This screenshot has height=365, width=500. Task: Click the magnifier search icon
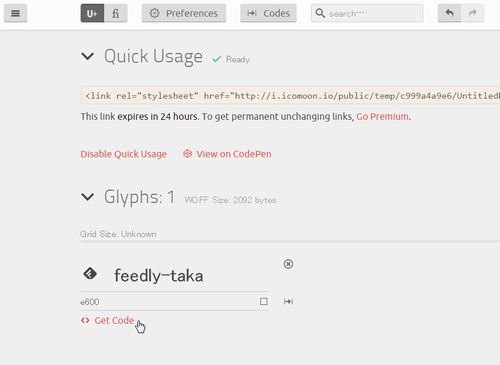pos(320,13)
